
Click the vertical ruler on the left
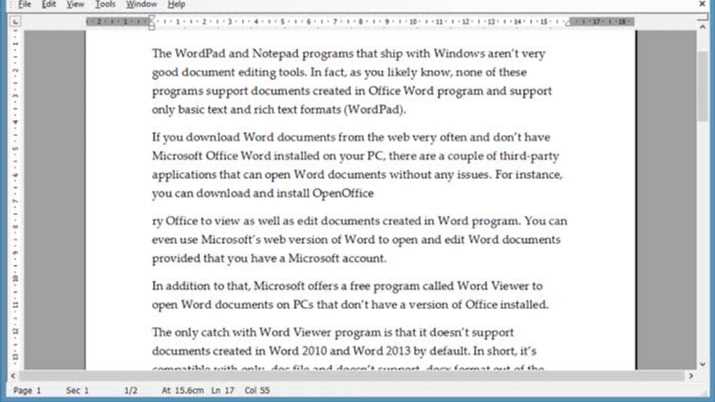(x=15, y=200)
